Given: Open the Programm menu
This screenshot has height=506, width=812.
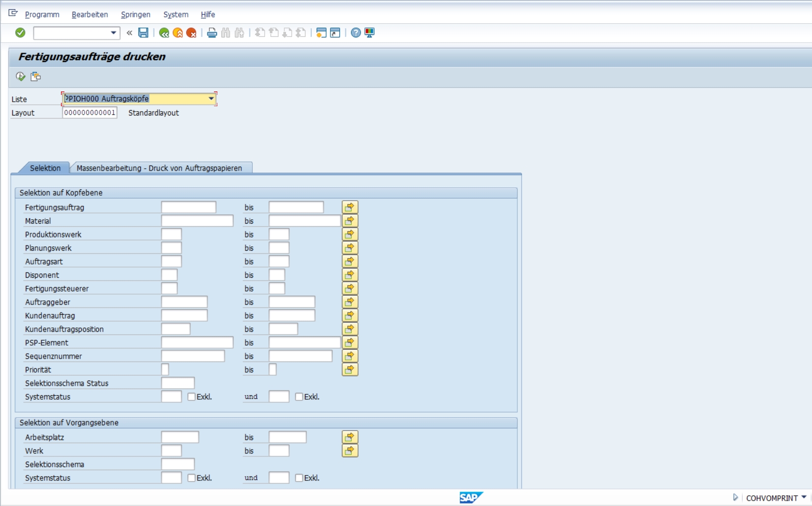Looking at the screenshot, I should tap(42, 14).
